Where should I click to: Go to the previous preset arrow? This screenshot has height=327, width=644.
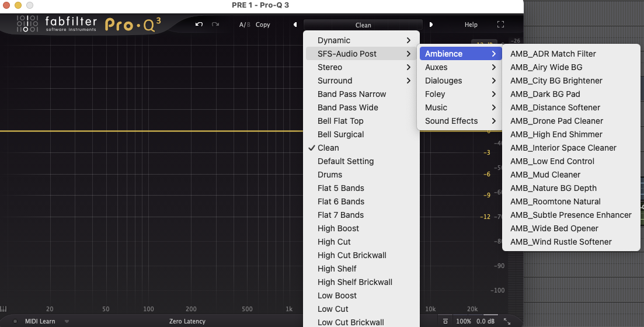click(x=295, y=25)
